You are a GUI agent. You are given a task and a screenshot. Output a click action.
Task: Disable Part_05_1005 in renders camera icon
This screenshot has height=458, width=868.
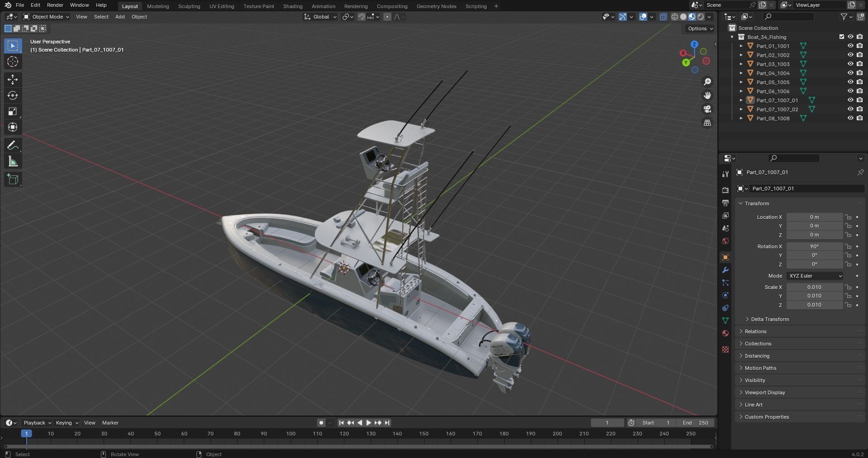(859, 82)
